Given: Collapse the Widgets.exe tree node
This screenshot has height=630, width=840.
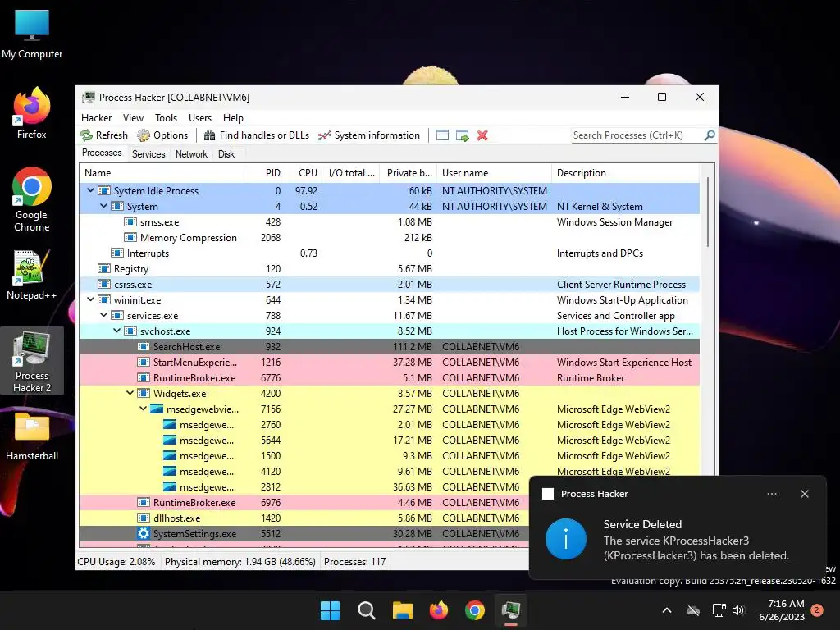Looking at the screenshot, I should 130,393.
